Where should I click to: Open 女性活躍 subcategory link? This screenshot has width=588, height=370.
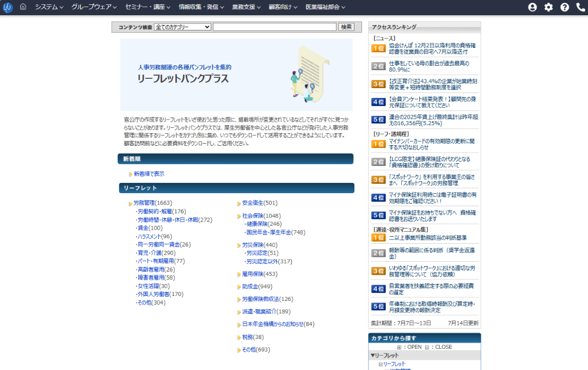click(x=148, y=286)
